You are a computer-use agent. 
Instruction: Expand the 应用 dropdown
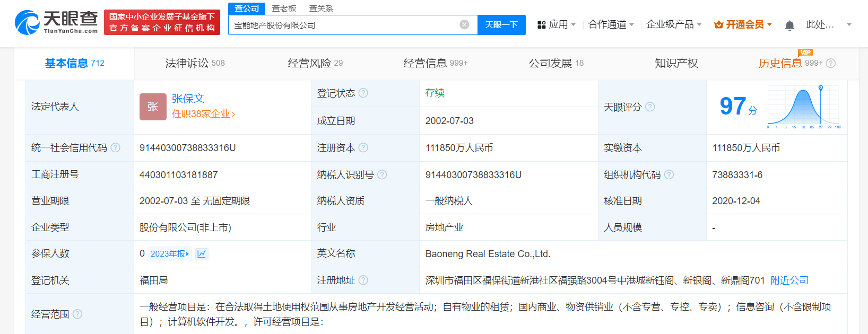pos(573,25)
